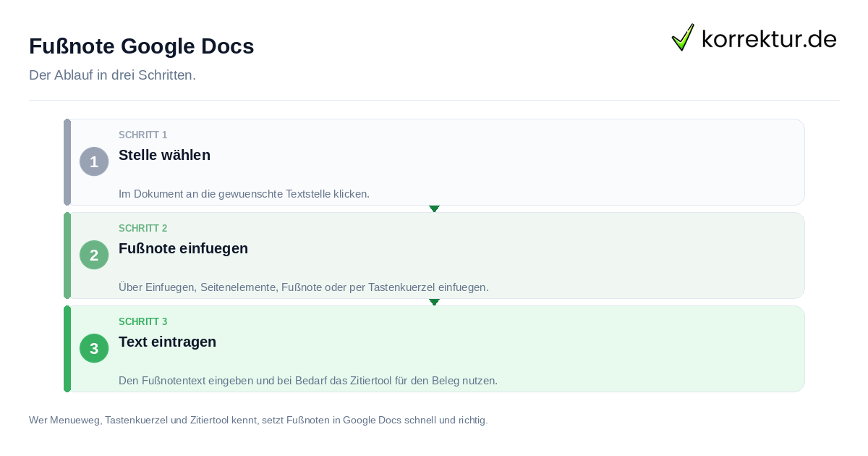Click the text 'Im Dokument an die gewuenschte Textstelle klicken.'

(244, 194)
